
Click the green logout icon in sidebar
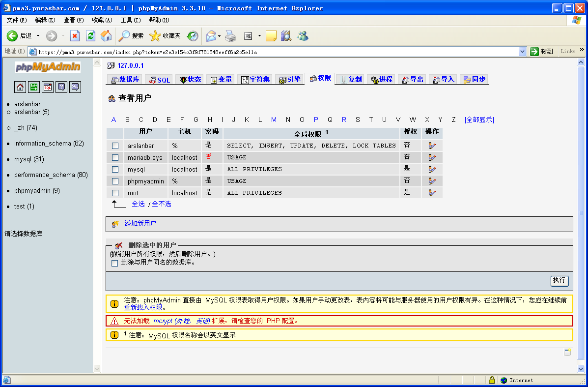[34, 87]
